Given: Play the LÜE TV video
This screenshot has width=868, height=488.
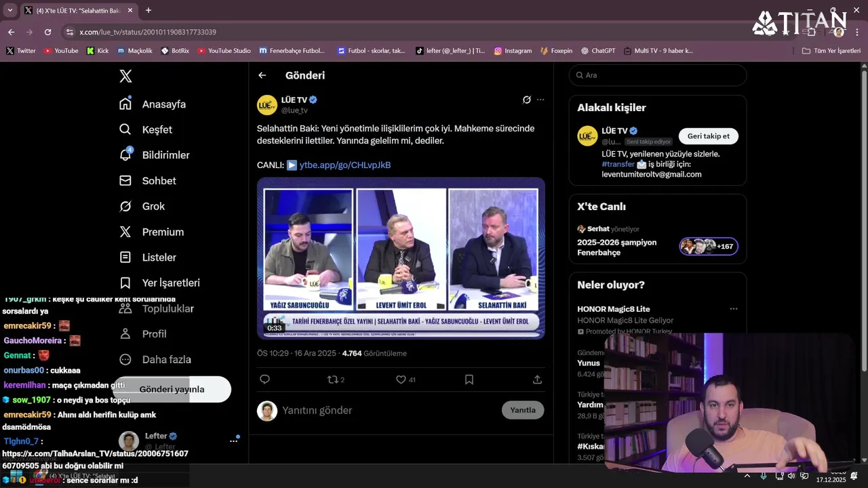Looking at the screenshot, I should pos(401,258).
